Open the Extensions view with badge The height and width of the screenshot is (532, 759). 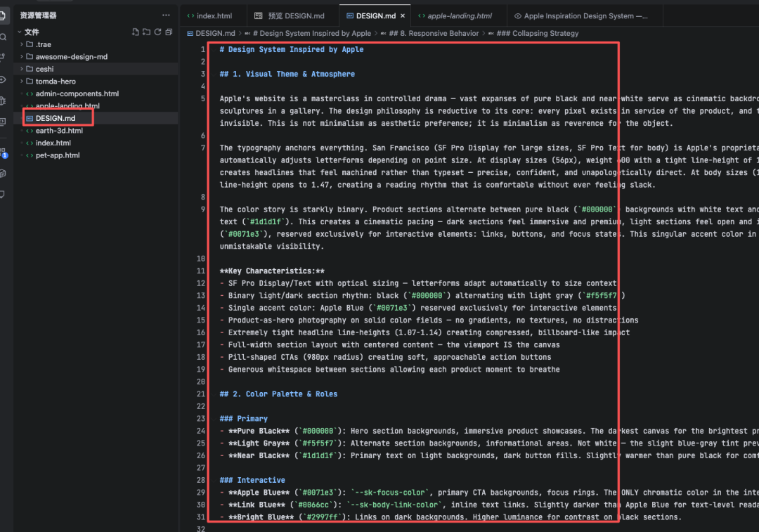click(x=4, y=152)
